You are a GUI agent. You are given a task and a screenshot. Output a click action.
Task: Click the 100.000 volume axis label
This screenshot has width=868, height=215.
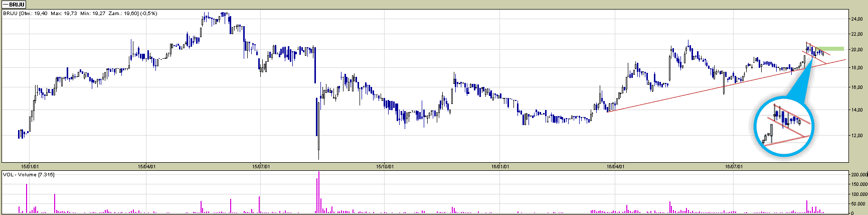[858, 194]
